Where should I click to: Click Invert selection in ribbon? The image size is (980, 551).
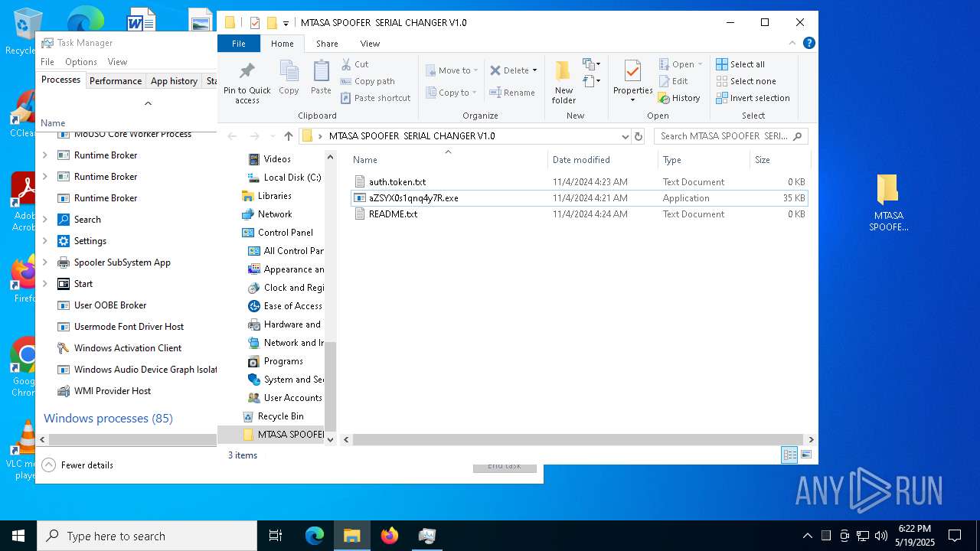pos(753,98)
